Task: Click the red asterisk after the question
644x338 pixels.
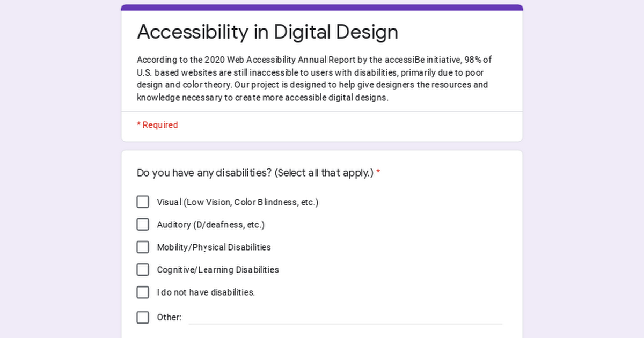Action: click(378, 173)
